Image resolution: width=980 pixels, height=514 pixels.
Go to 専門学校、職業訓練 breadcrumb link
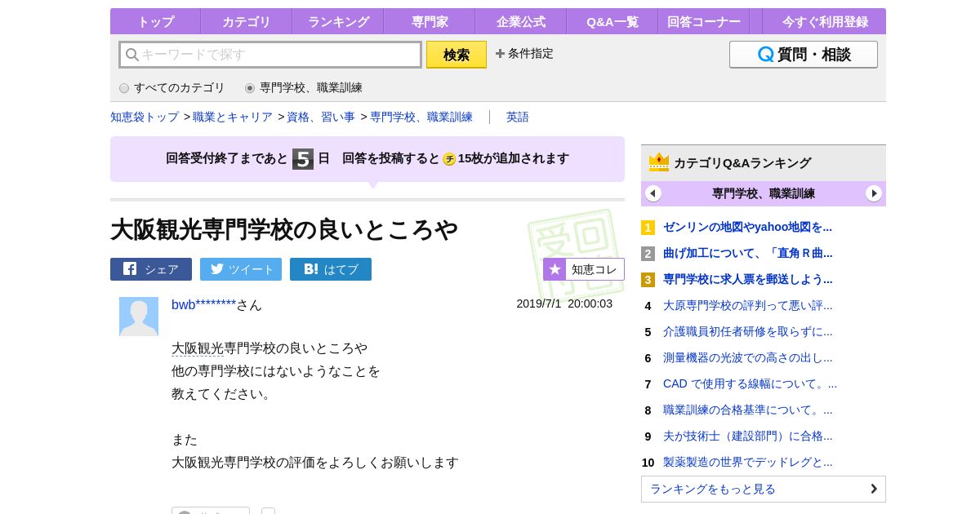click(421, 117)
